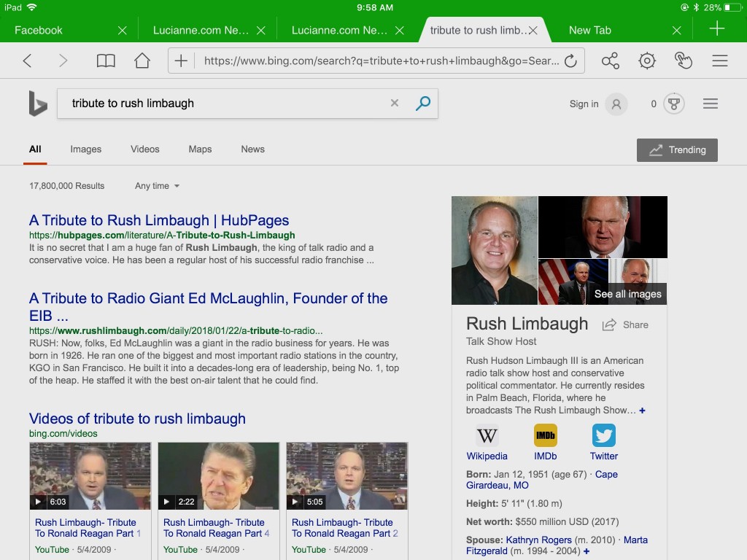Open the Twitter icon link

click(x=603, y=435)
